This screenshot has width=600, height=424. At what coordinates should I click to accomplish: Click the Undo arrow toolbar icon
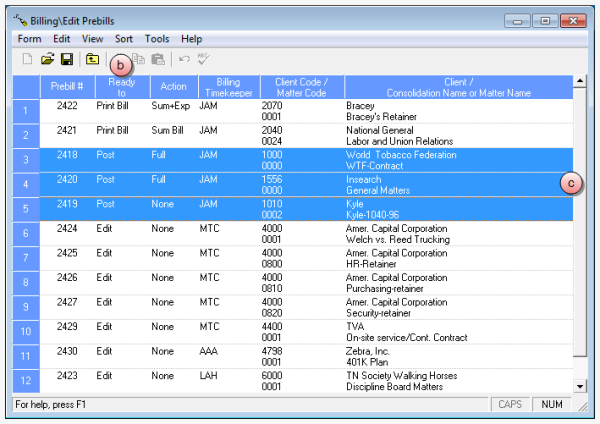pos(185,60)
